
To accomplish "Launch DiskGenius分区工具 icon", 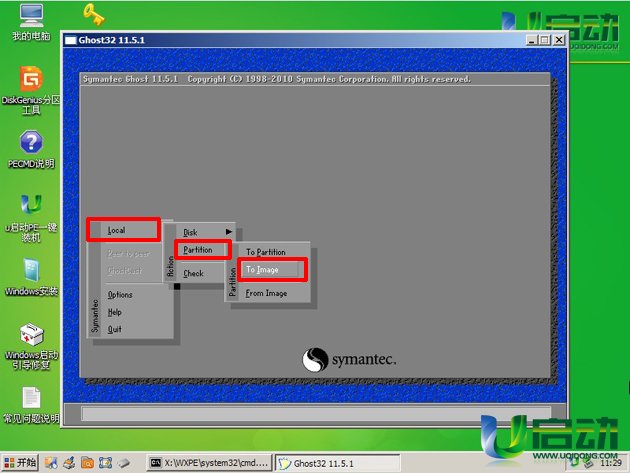I will point(31,90).
